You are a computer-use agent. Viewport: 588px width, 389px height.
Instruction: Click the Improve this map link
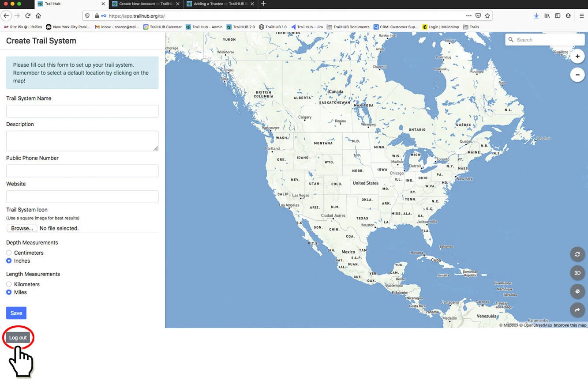(570, 325)
